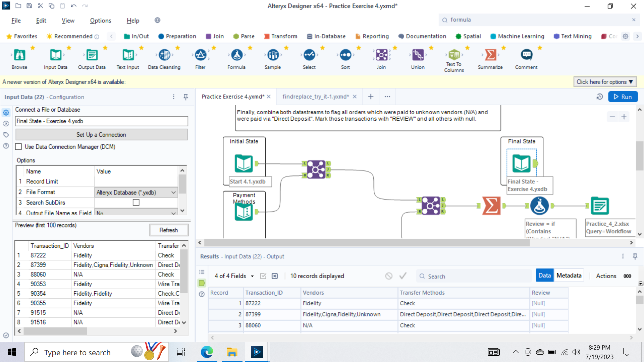Click the Payment Methods input node
This screenshot has height=362, width=644.
point(244,212)
